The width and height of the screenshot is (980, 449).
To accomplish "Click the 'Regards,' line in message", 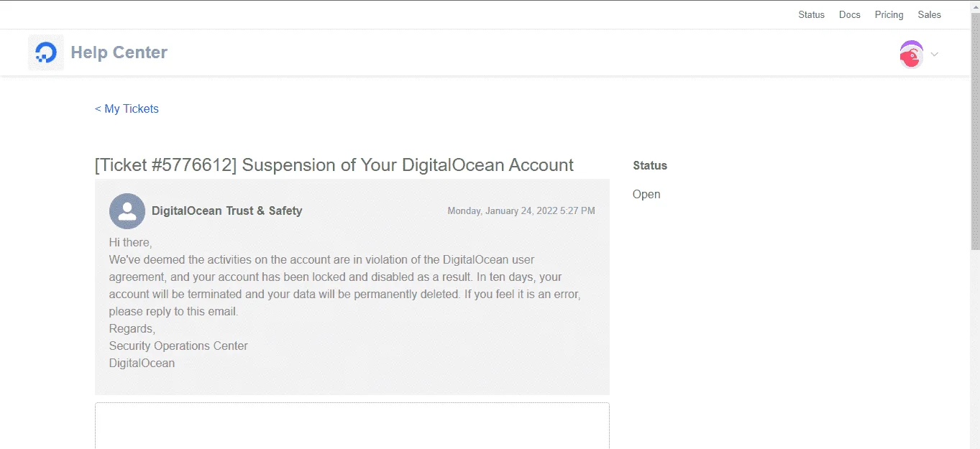I will coord(132,328).
